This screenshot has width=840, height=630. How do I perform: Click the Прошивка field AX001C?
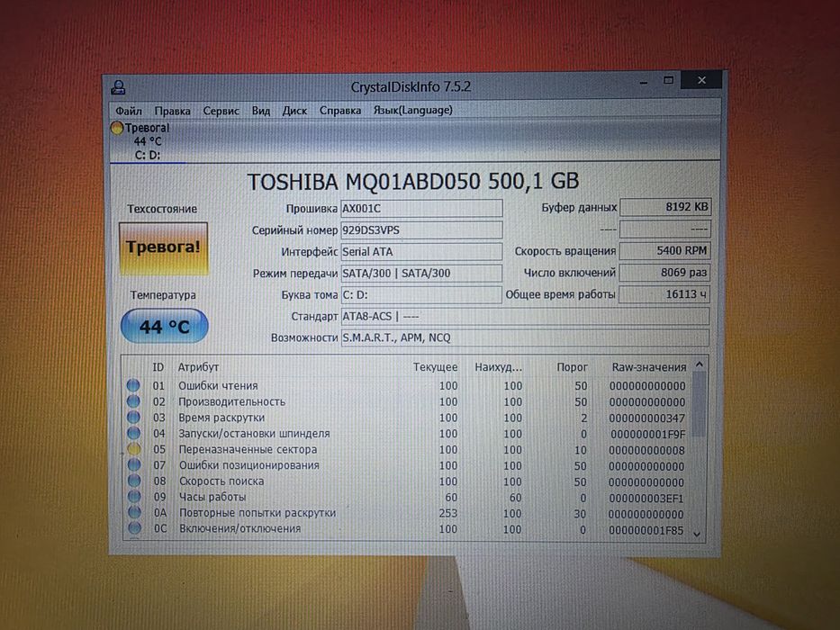coord(421,209)
